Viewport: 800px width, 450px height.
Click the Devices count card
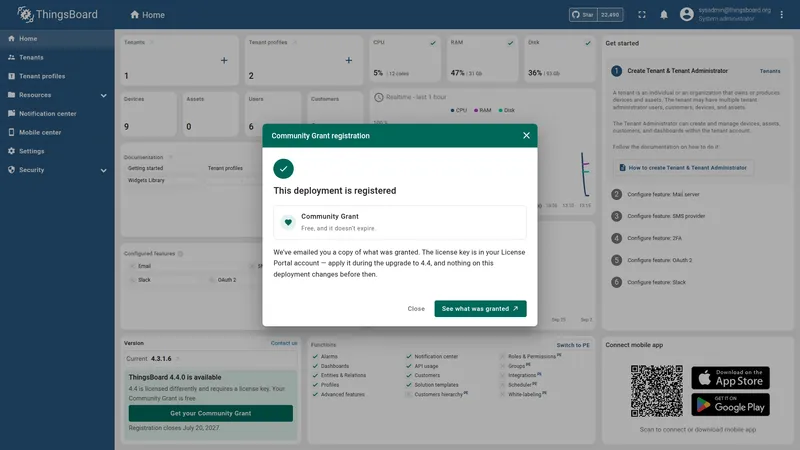coord(148,114)
